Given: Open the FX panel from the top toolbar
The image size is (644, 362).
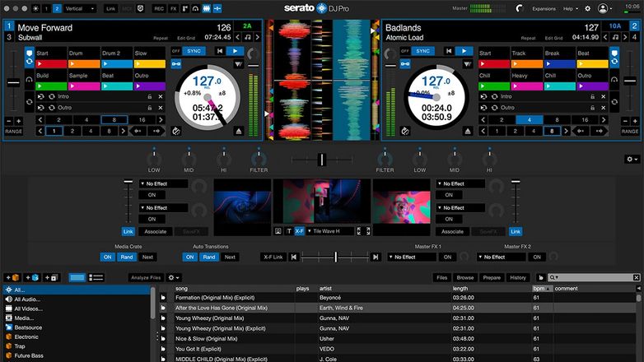Looking at the screenshot, I should pyautogui.click(x=173, y=8).
